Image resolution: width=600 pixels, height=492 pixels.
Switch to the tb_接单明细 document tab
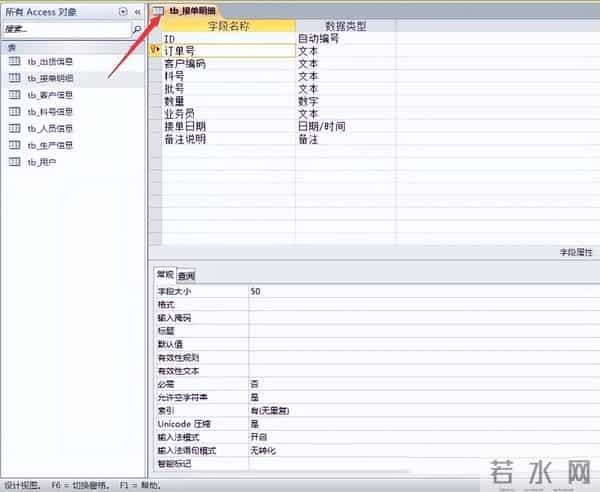click(192, 11)
